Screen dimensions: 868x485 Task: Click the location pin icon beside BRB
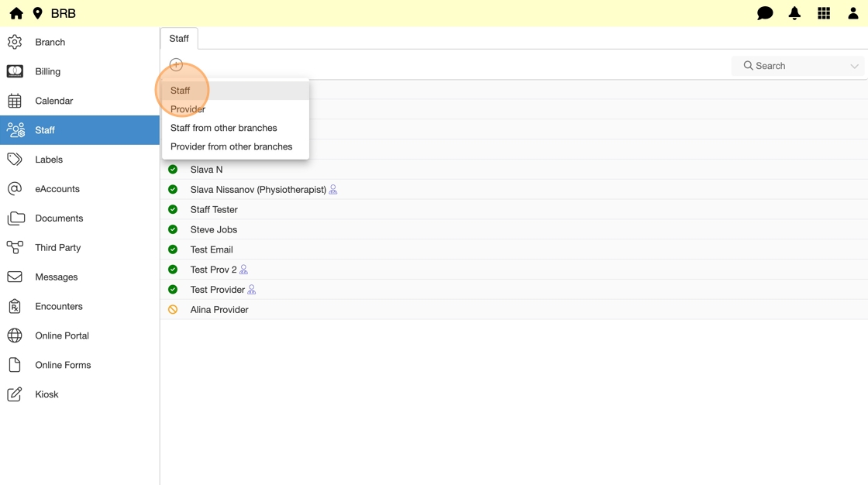click(x=37, y=13)
